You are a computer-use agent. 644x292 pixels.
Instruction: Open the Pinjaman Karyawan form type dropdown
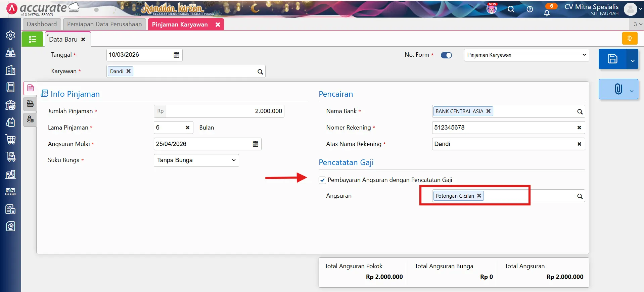(526, 55)
